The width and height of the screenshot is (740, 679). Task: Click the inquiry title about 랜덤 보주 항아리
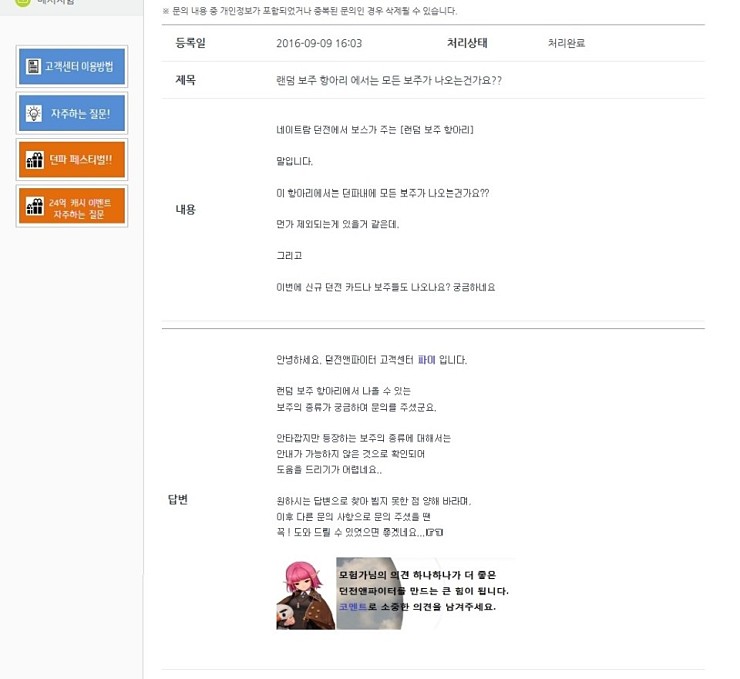(388, 80)
